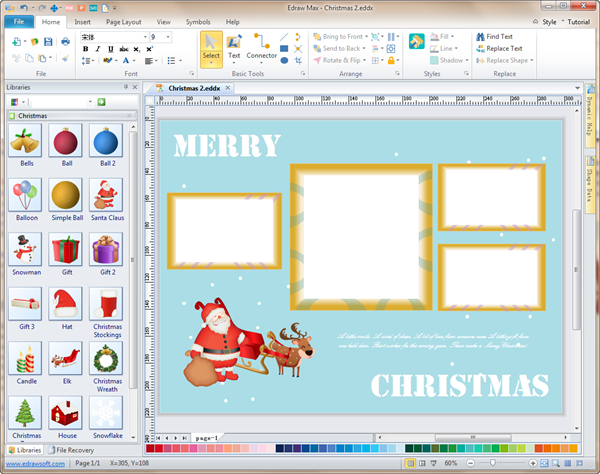Image resolution: width=600 pixels, height=474 pixels.
Task: Pick the navy blue palette swatch
Action: (280, 448)
